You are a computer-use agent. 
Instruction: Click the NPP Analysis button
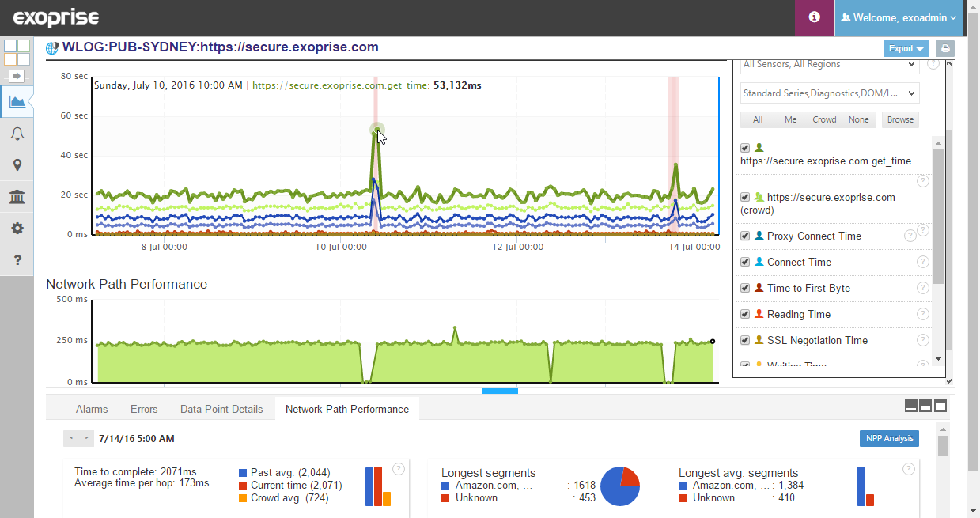pyautogui.click(x=889, y=438)
